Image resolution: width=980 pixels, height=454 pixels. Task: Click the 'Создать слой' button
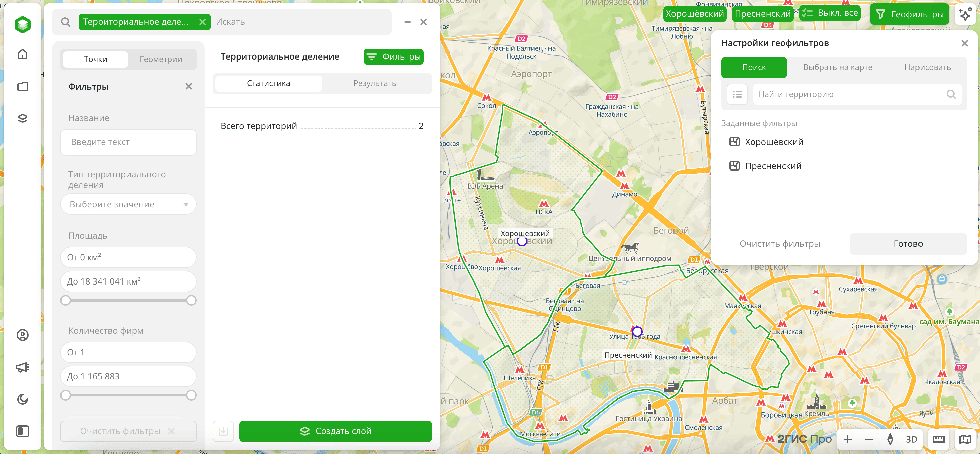click(335, 431)
